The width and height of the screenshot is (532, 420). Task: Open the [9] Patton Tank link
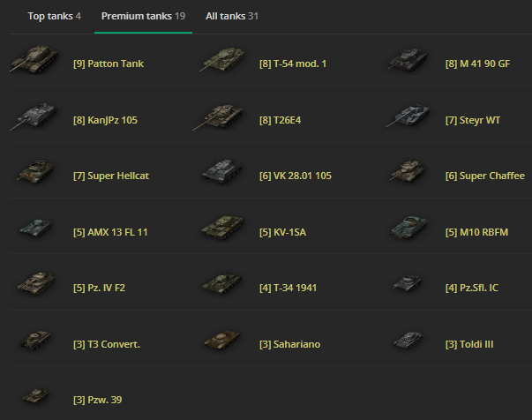[109, 64]
